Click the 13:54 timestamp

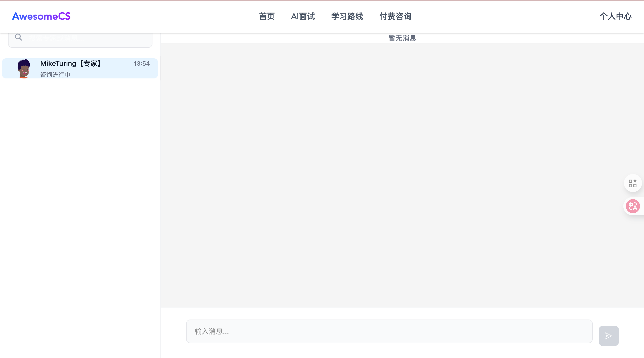point(142,64)
